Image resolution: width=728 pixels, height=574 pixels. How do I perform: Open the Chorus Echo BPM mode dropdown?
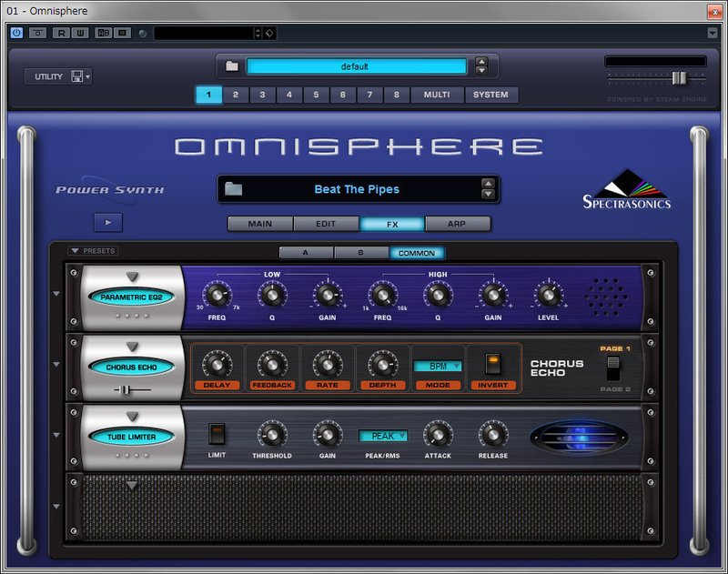click(438, 366)
